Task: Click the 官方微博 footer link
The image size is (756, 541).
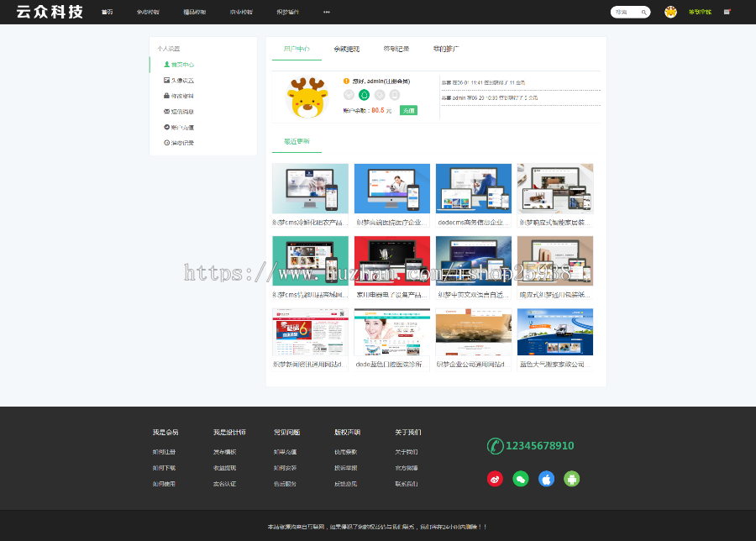Action: tap(407, 468)
